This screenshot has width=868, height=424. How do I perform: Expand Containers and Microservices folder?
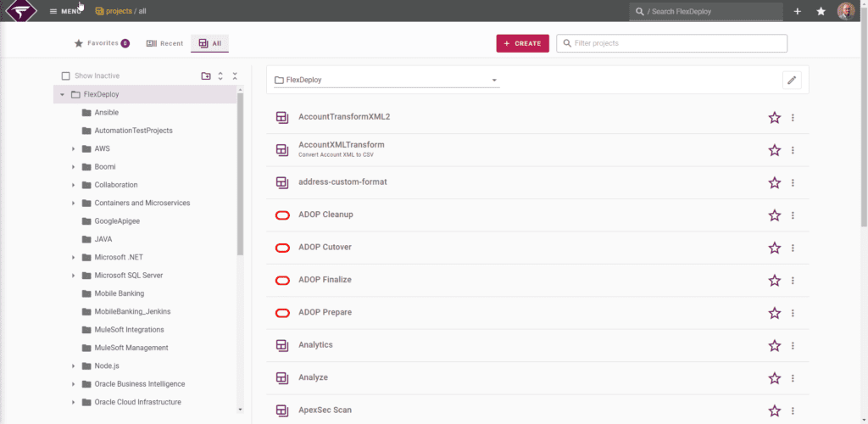73,204
